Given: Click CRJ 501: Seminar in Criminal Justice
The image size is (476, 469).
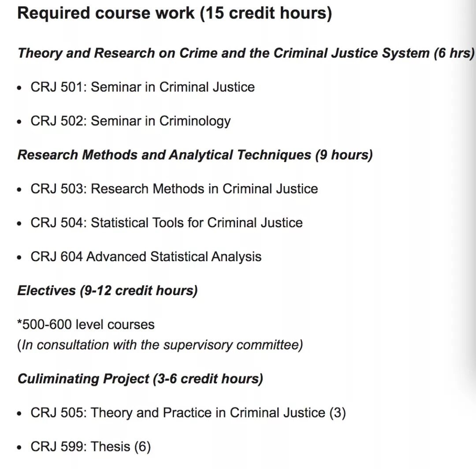Looking at the screenshot, I should pos(142,87).
